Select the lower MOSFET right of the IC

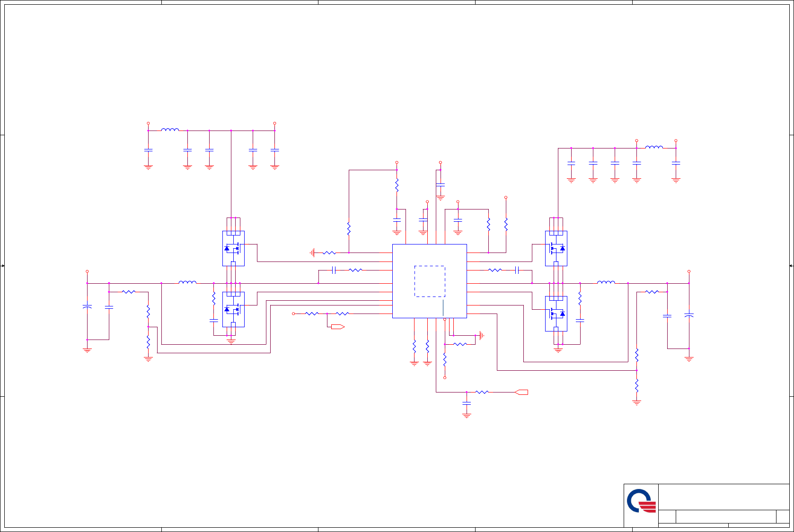[556, 314]
